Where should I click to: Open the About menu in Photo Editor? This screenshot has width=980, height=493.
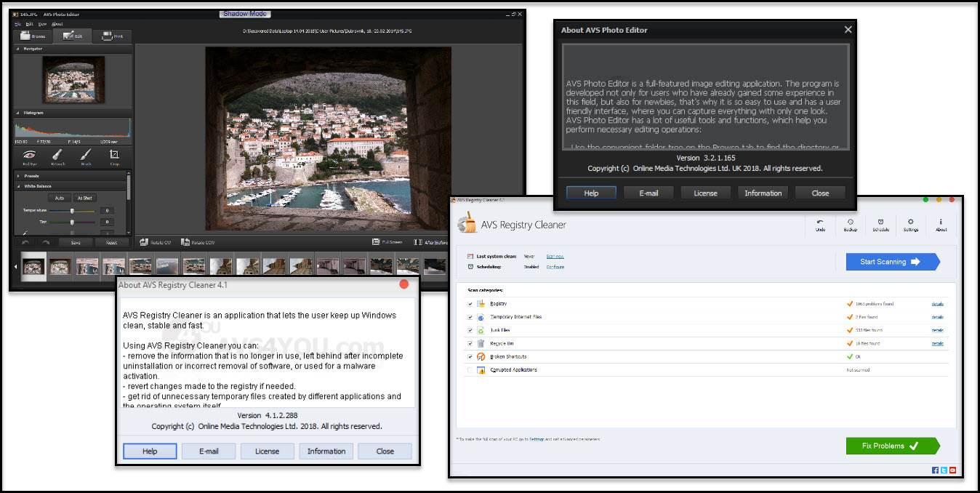click(57, 24)
